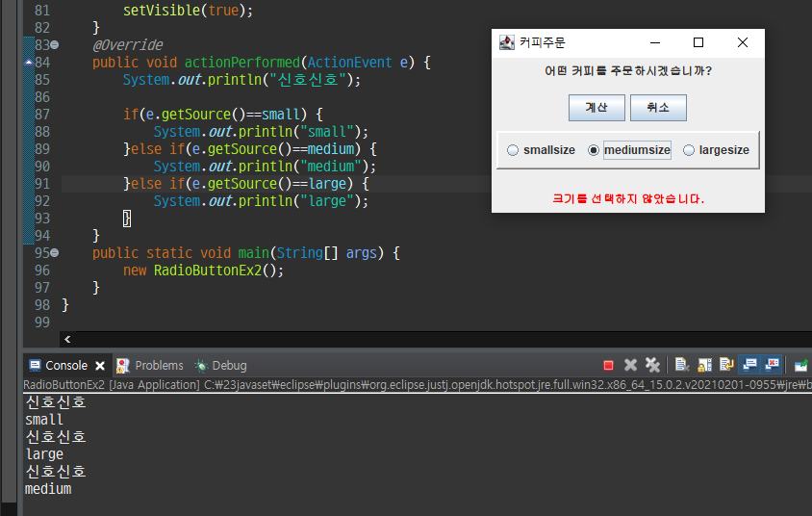Viewport: 812px width, 516px height.
Task: Click the Pin Console icon
Action: tap(800, 365)
